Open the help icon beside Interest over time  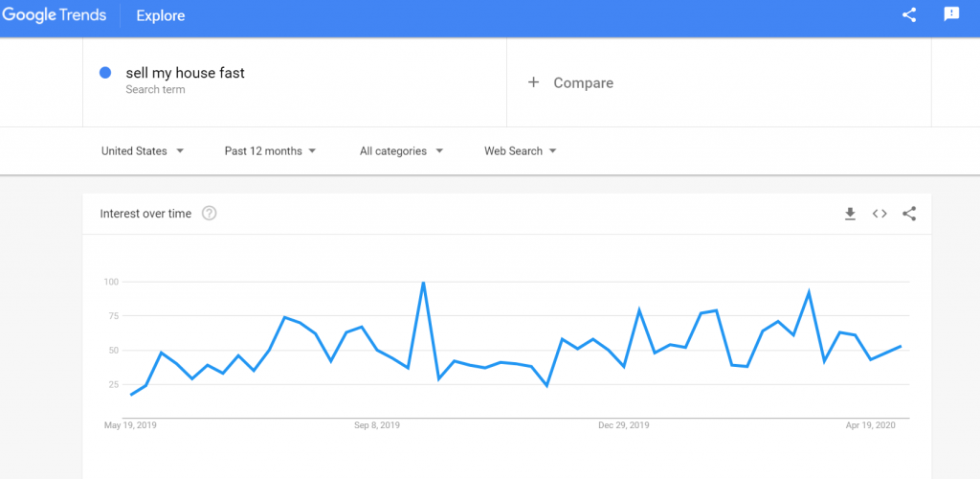point(210,214)
